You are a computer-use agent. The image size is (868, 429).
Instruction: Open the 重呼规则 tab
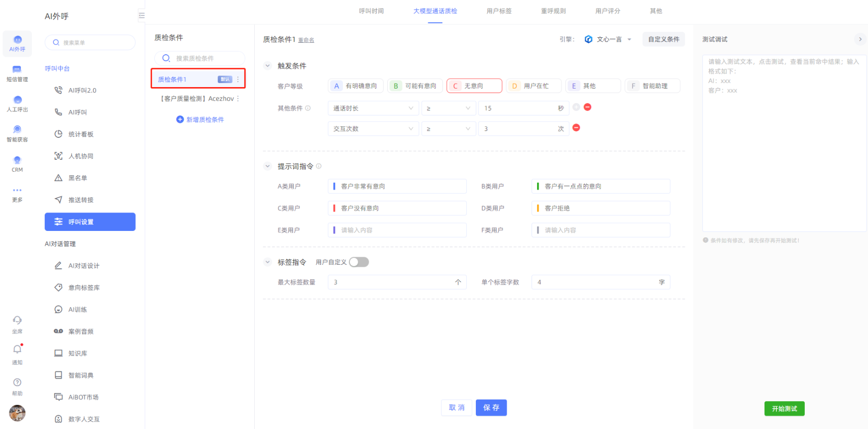tap(553, 11)
